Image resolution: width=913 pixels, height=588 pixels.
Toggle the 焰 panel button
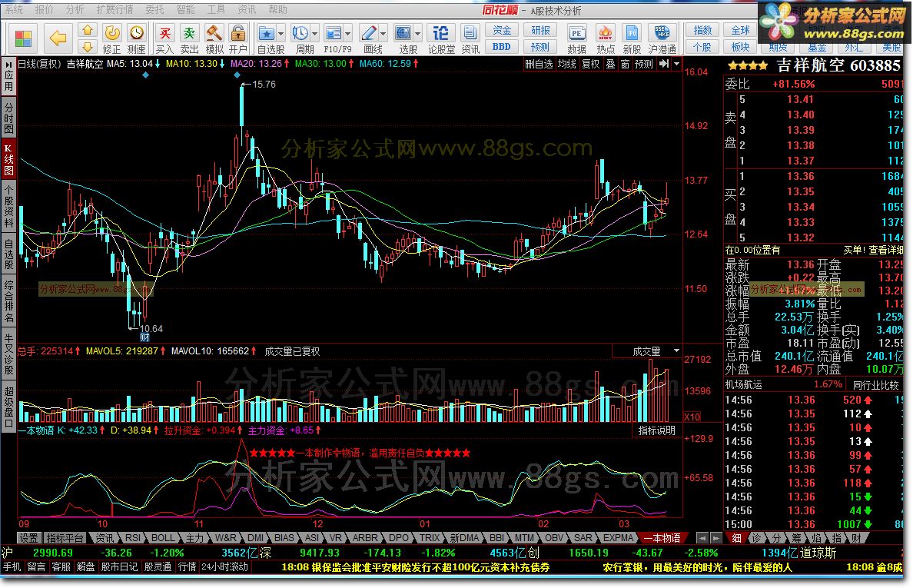click(x=816, y=538)
